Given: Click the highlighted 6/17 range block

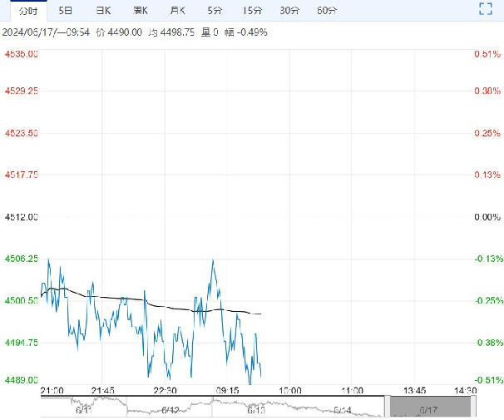Looking at the screenshot, I should [x=429, y=407].
